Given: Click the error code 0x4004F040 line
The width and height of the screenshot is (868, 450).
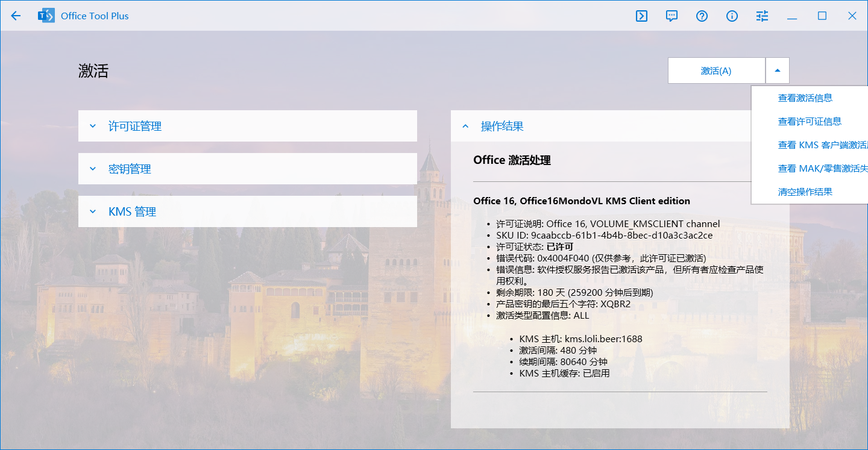Looking at the screenshot, I should pyautogui.click(x=601, y=258).
